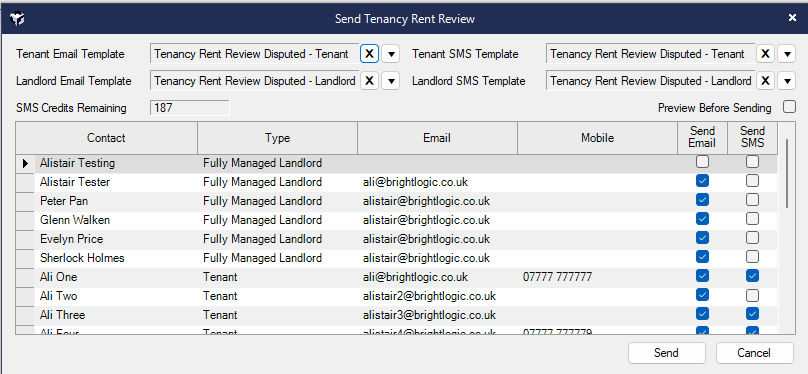The height and width of the screenshot is (374, 808).
Task: Sort by the Mobile column header
Action: tap(597, 138)
